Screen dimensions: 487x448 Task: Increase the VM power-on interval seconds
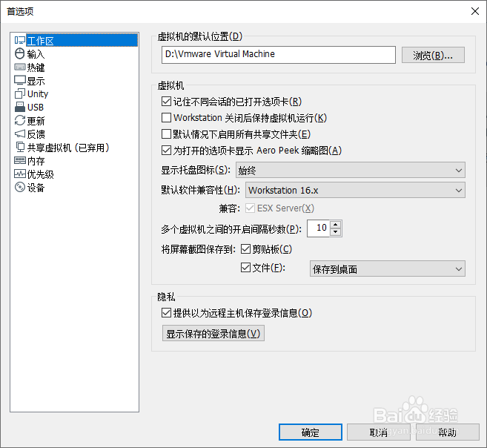(x=336, y=225)
